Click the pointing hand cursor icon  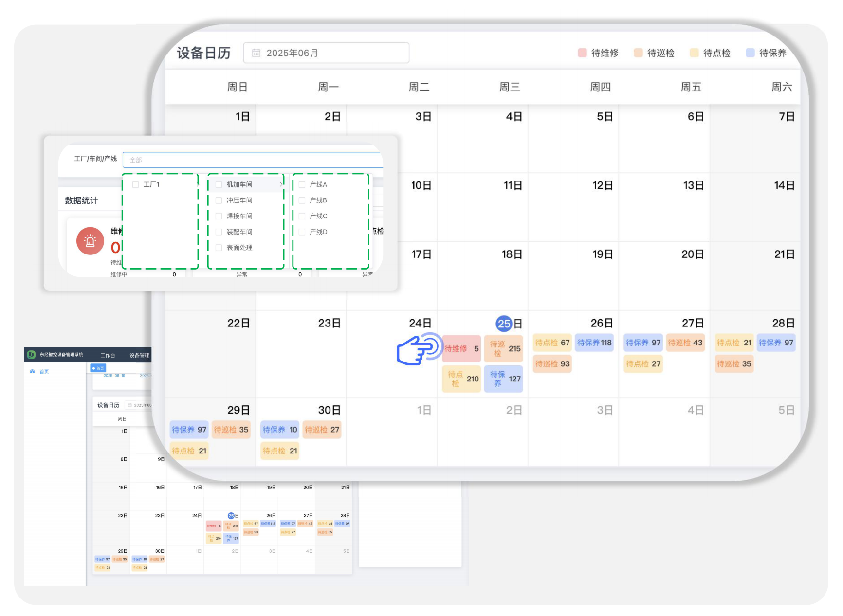click(x=417, y=349)
